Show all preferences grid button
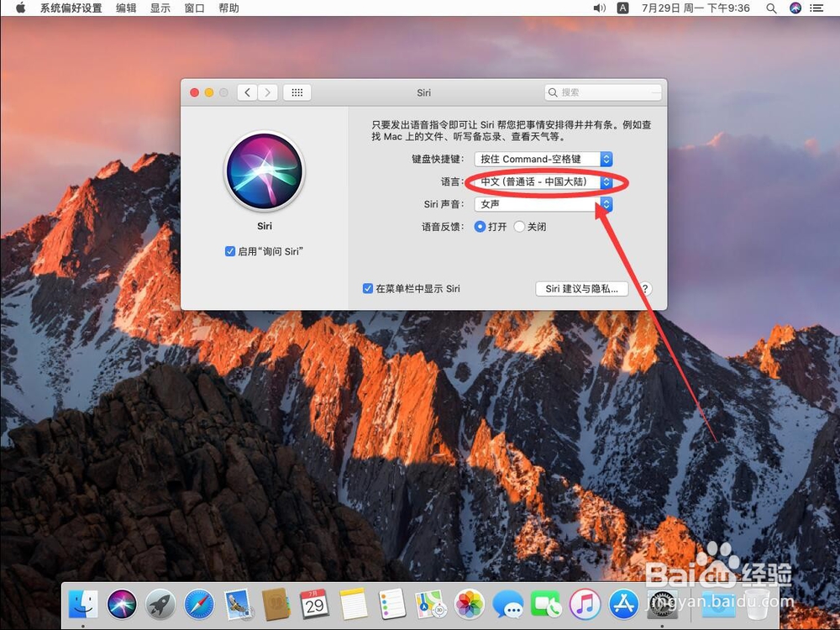Viewport: 840px width, 630px height. click(297, 92)
